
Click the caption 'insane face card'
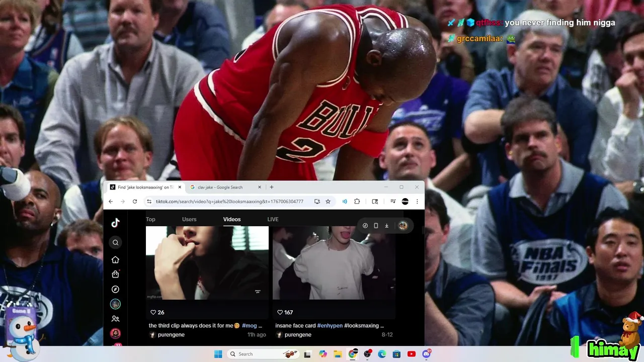[295, 325]
